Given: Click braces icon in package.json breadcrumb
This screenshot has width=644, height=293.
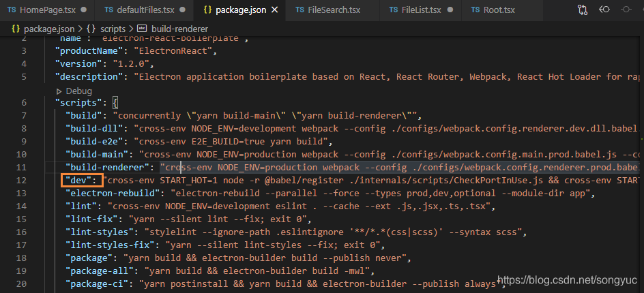Looking at the screenshot, I should pos(16,29).
